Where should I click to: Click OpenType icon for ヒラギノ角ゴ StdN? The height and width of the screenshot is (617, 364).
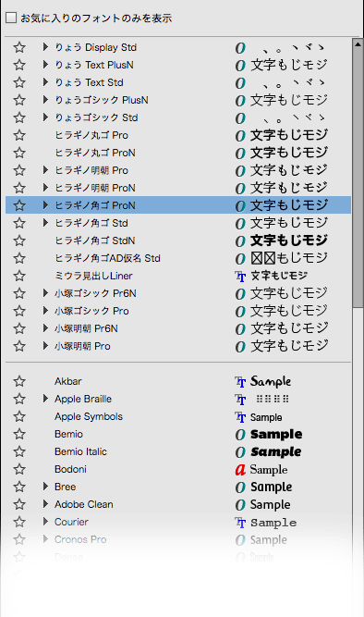[x=240, y=241]
